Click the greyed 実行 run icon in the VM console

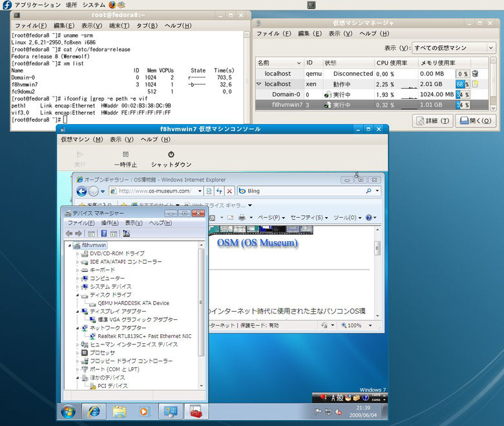[79, 154]
